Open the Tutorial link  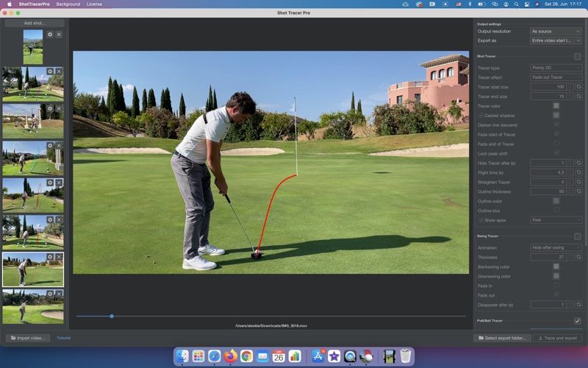[63, 338]
